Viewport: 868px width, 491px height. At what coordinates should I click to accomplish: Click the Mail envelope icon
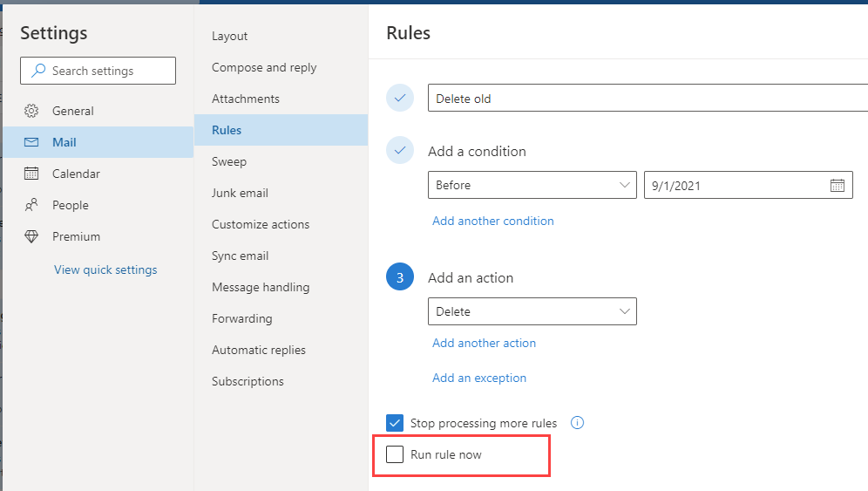tap(31, 142)
